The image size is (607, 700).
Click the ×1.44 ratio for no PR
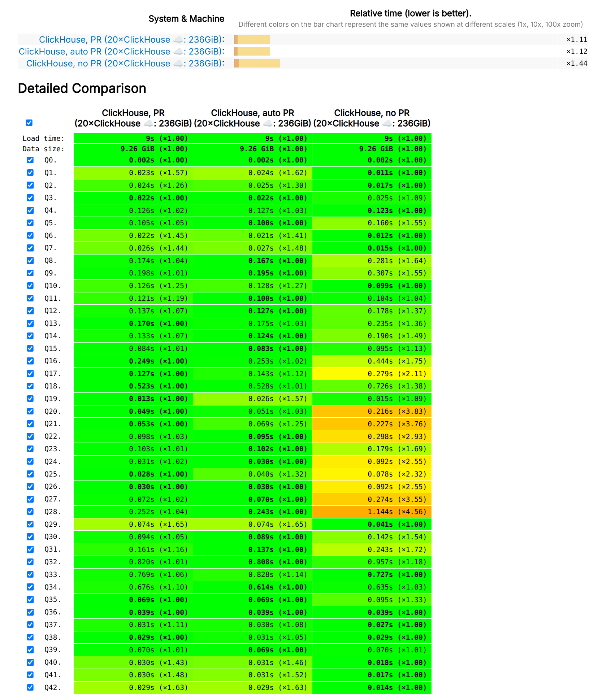(577, 63)
